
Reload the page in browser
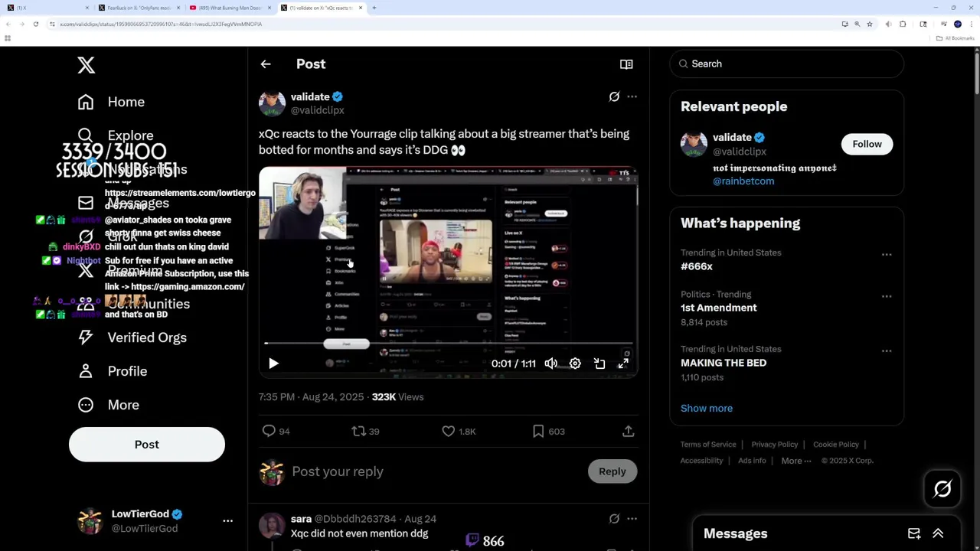35,24
